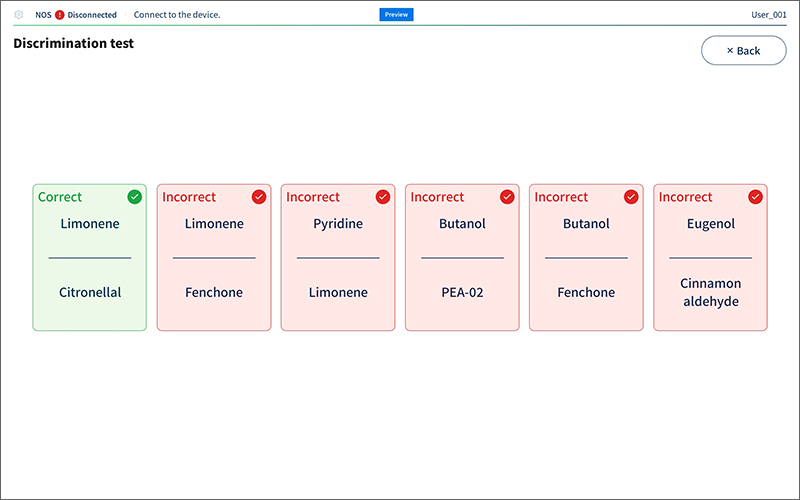Select the Cinnamon aldehyde label
Image resolution: width=800 pixels, height=500 pixels.
(x=710, y=292)
